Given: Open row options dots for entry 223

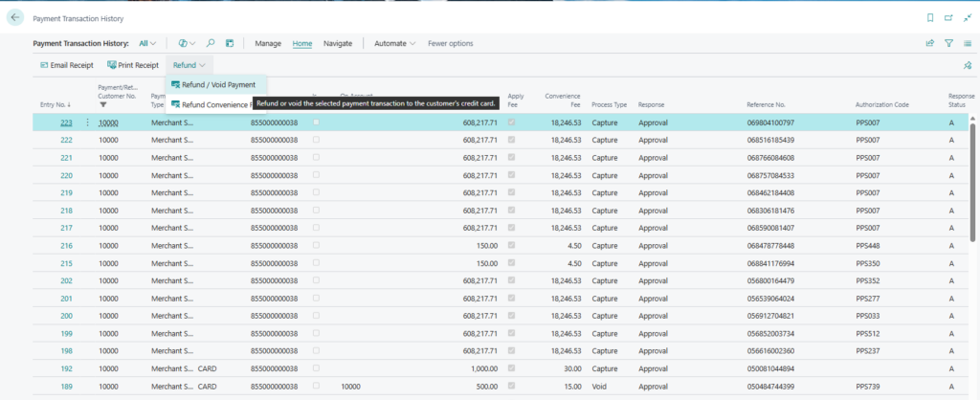Looking at the screenshot, I should [87, 122].
